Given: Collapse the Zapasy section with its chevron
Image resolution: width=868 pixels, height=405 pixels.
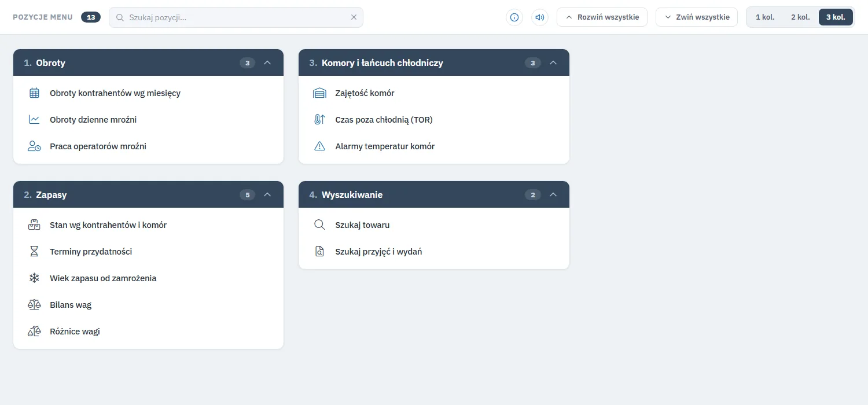Looking at the screenshot, I should pyautogui.click(x=267, y=194).
